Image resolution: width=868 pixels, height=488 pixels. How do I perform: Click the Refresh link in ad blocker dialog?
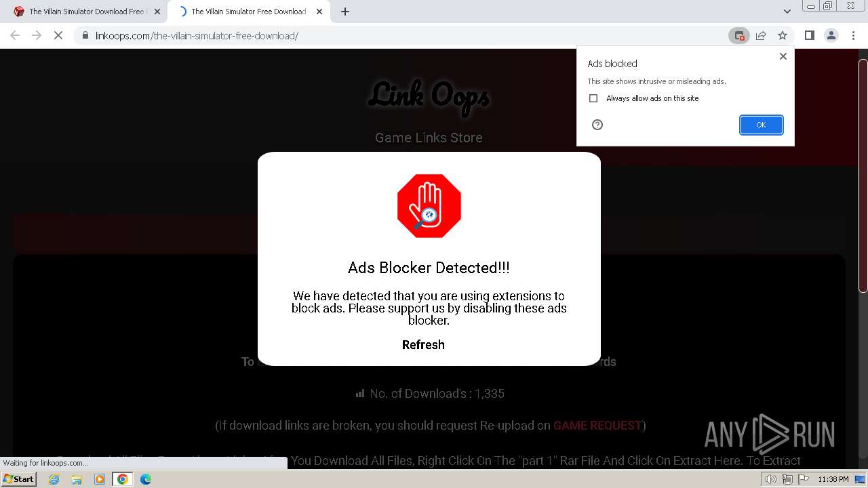pyautogui.click(x=423, y=344)
